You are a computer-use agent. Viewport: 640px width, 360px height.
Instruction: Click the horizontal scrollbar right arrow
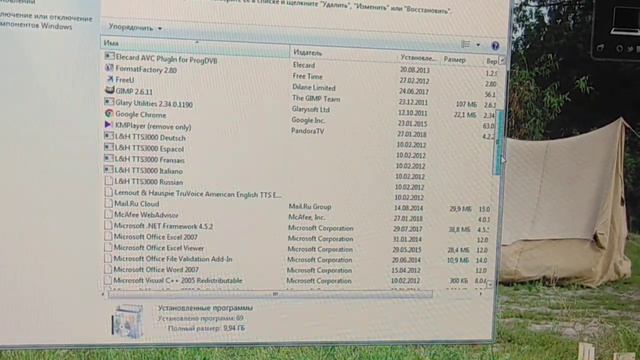(481, 293)
